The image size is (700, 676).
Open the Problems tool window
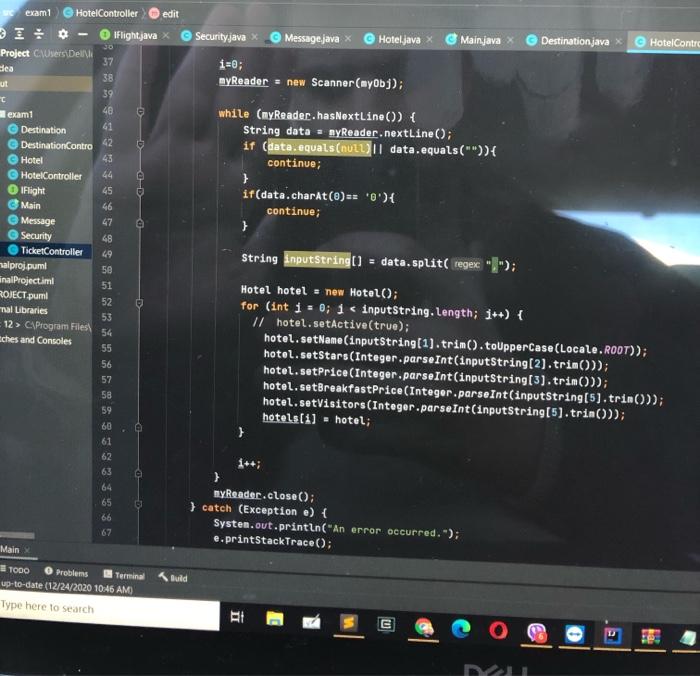(67, 572)
